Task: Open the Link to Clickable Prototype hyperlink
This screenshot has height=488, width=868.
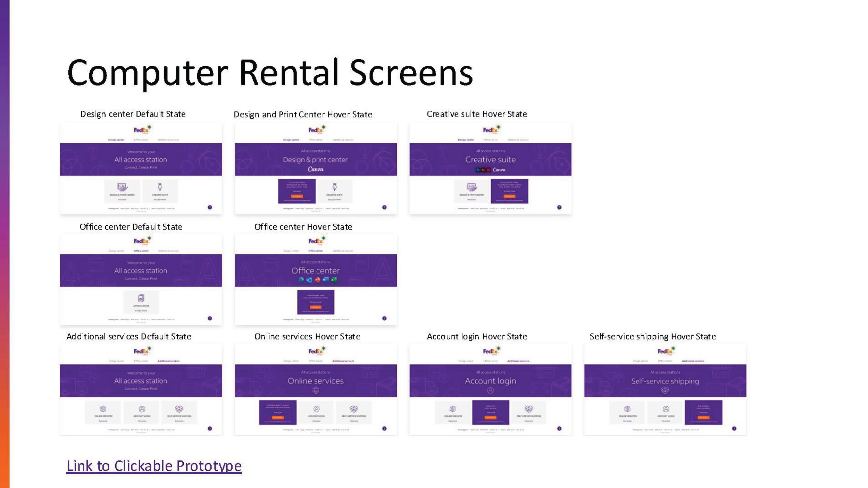Action: [154, 466]
